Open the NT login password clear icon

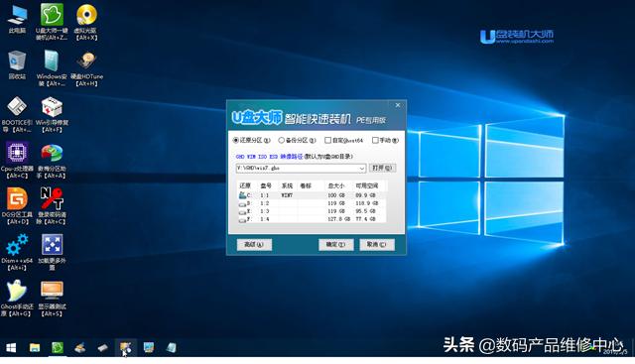[52, 206]
